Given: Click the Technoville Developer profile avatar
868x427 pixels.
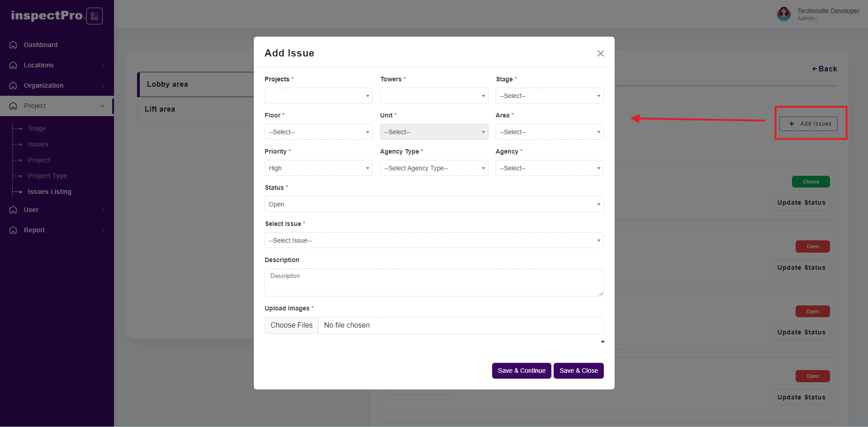Looking at the screenshot, I should click(783, 14).
